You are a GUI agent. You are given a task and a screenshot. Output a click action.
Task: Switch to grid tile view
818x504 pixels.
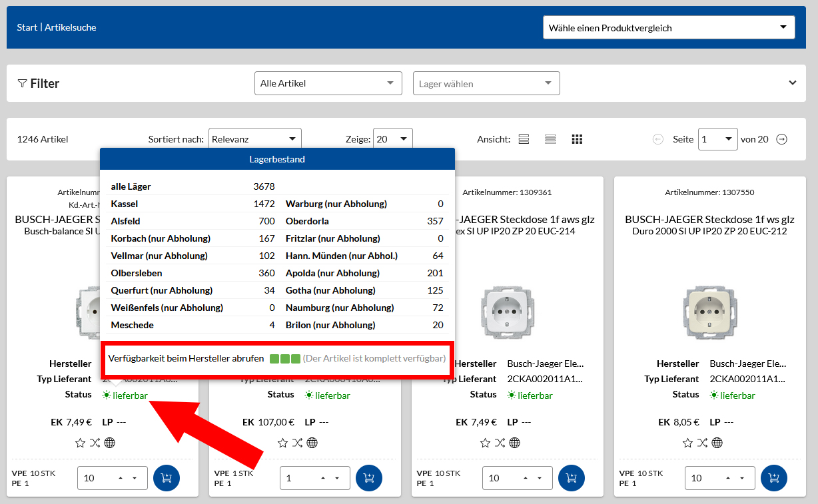(x=577, y=139)
